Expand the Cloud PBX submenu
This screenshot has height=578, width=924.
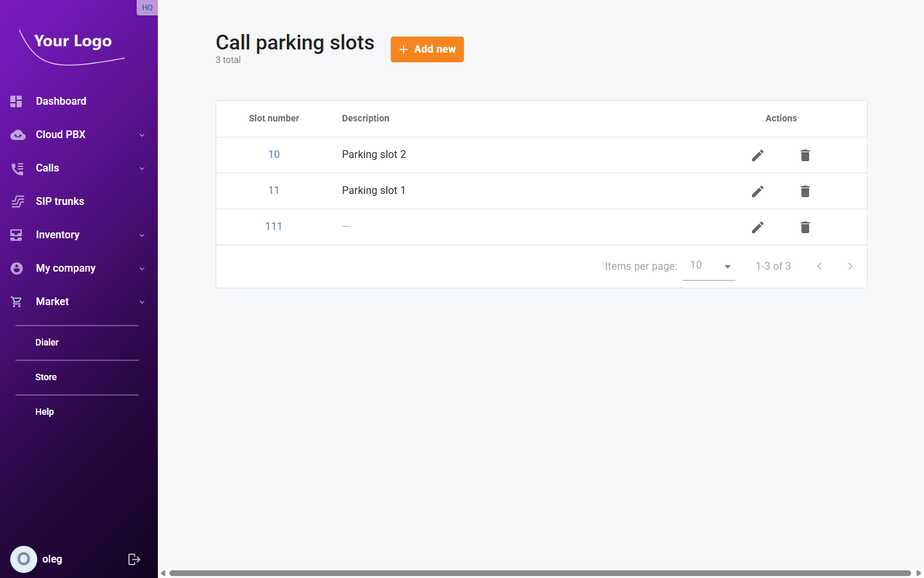click(x=142, y=135)
